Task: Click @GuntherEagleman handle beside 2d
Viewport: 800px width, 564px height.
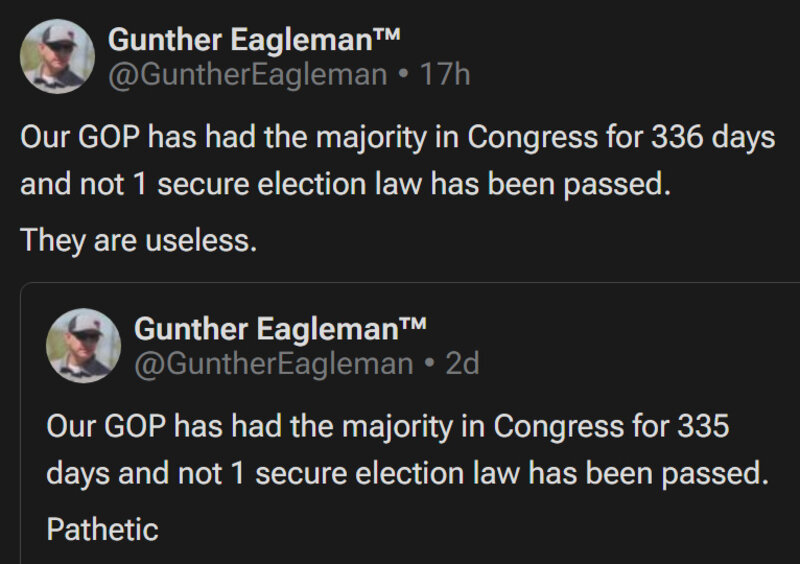Action: (x=273, y=364)
